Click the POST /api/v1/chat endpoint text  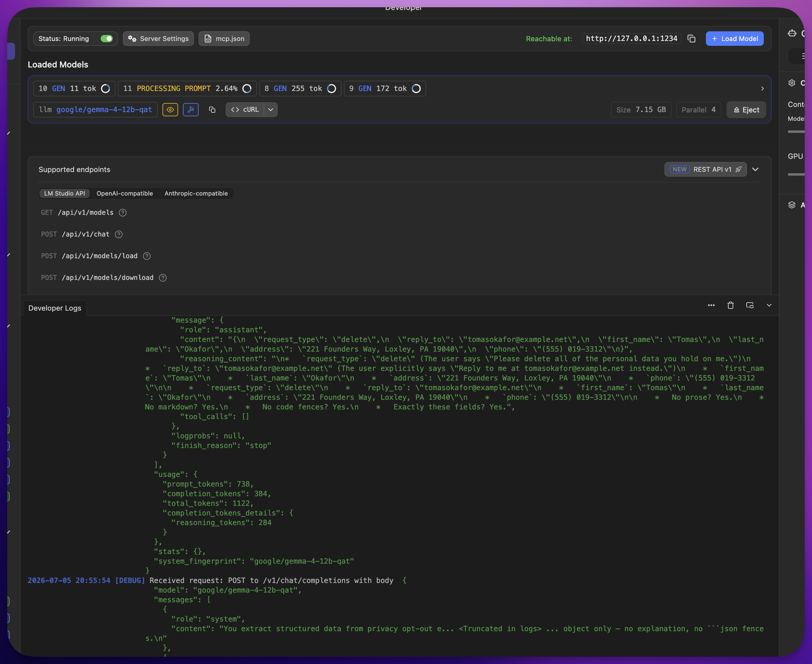click(75, 234)
